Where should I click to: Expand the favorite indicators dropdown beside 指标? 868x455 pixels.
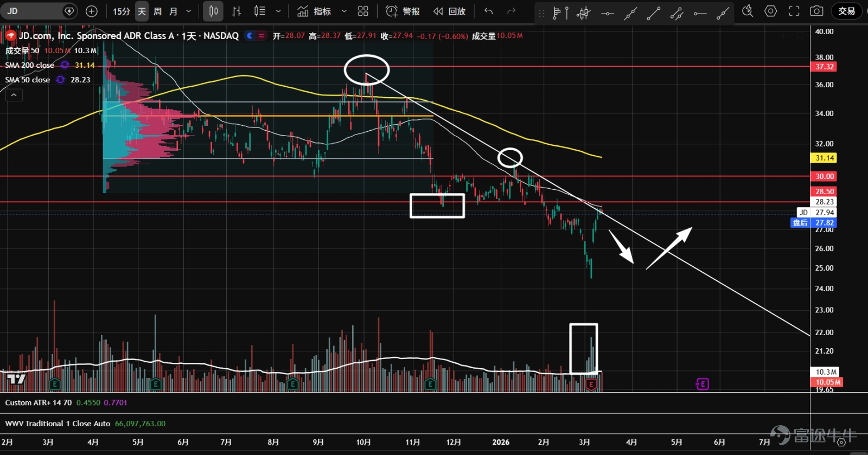pos(344,11)
